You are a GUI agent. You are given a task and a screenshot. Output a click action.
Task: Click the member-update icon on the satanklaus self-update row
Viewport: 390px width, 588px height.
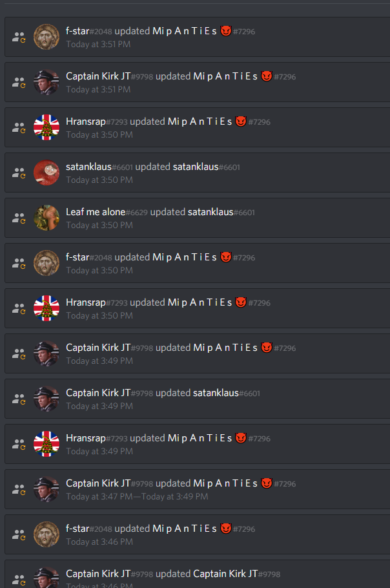[x=18, y=173]
